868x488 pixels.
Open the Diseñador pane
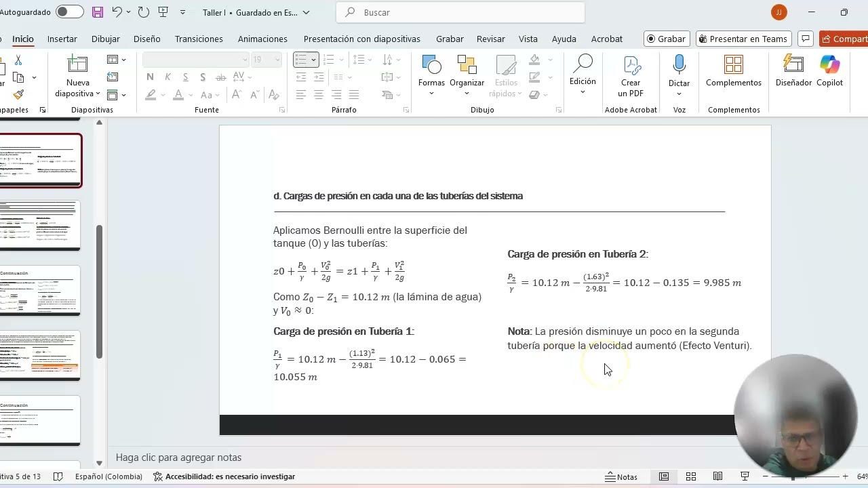pos(793,64)
